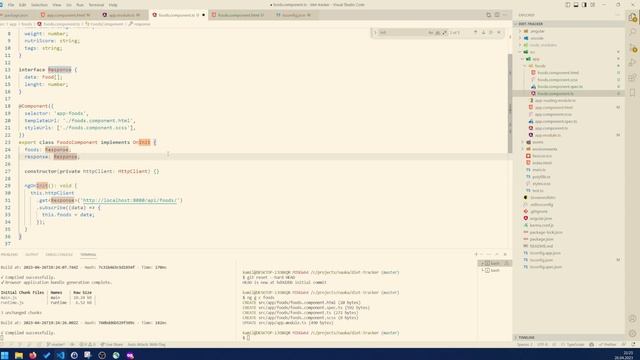Open the localhost:8000/api/foods link
The height and width of the screenshot is (360, 640).
pos(130,200)
